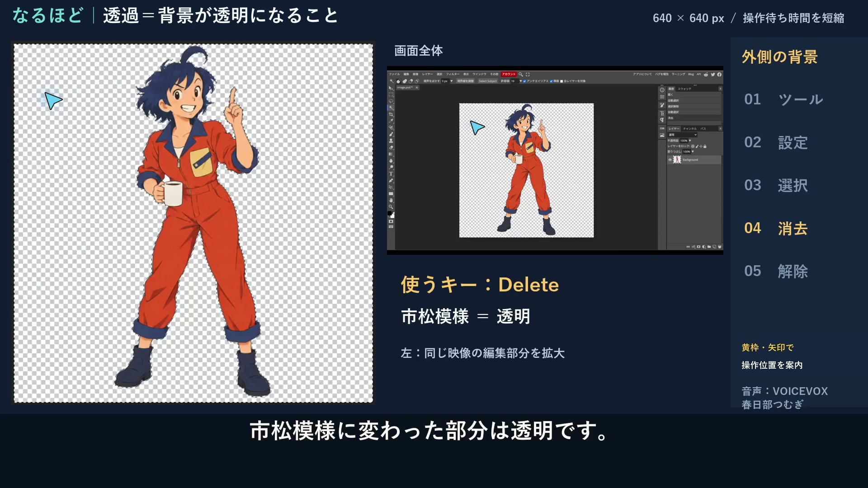This screenshot has height=488, width=868.
Task: Open the 不透明度 opacity arrow
Action: (690, 141)
